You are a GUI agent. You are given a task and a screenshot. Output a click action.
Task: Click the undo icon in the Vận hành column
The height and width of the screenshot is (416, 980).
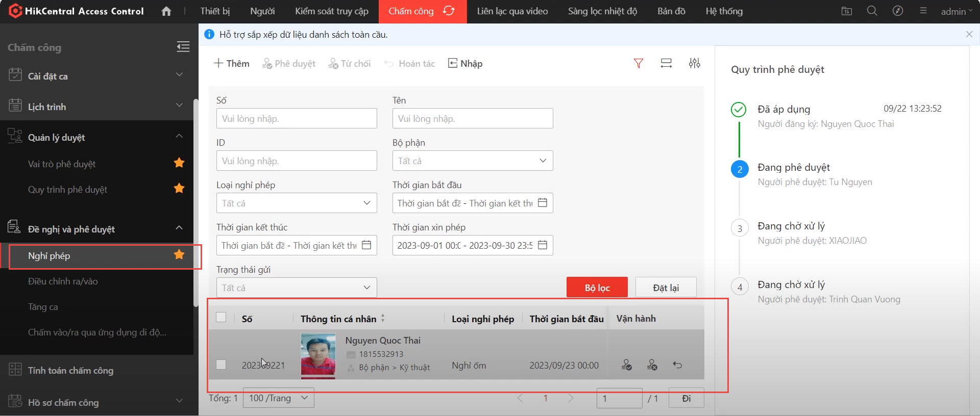pyautogui.click(x=677, y=365)
